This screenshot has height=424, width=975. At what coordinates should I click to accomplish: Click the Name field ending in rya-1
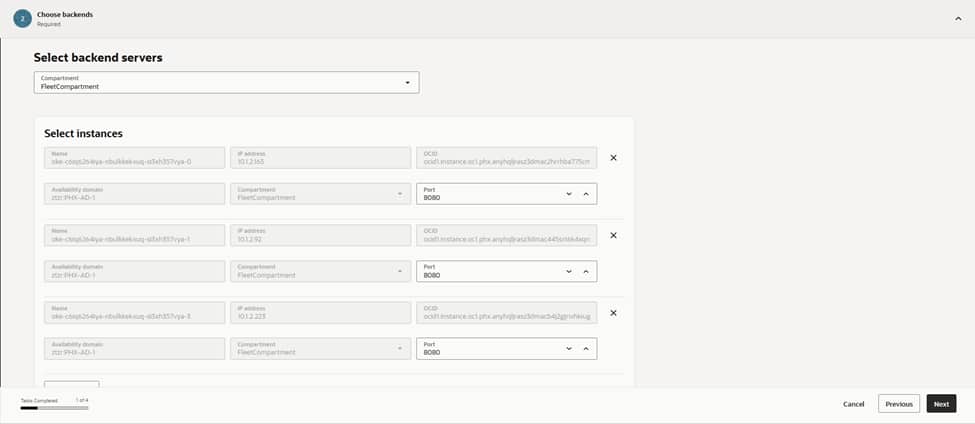point(135,236)
